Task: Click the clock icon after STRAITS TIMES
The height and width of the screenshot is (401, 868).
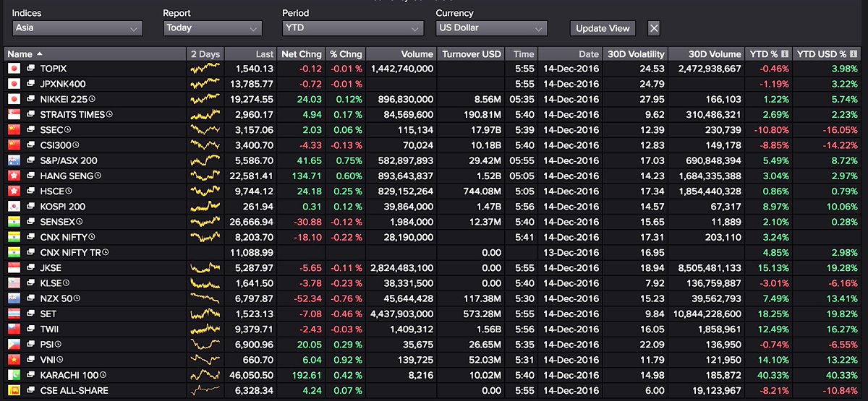Action: 109,114
